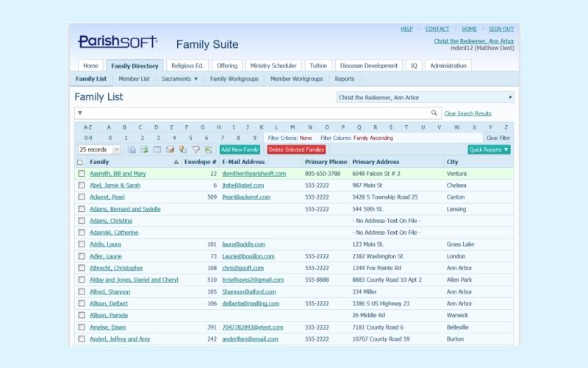Check the box for Abel, Jamie & Sarah
588x368 pixels.
(x=82, y=185)
